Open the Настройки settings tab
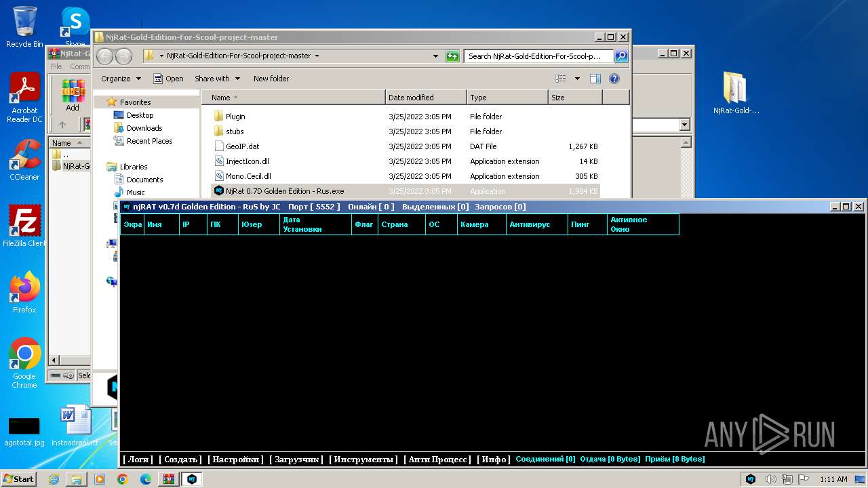The width and height of the screenshot is (868, 488). coord(235,460)
